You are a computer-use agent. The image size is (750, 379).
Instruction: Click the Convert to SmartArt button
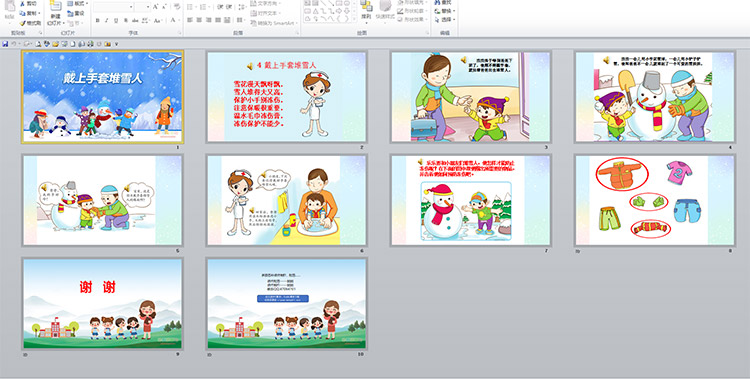[x=274, y=23]
